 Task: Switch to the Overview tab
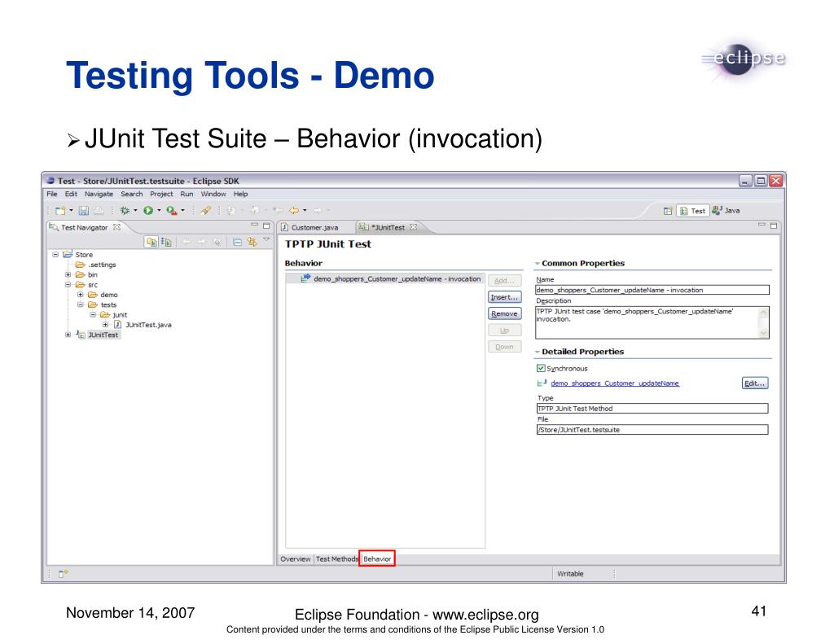click(x=295, y=559)
